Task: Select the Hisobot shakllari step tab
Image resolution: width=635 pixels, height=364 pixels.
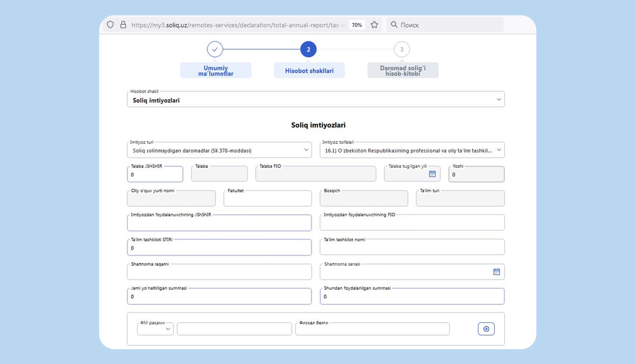Action: [x=309, y=70]
